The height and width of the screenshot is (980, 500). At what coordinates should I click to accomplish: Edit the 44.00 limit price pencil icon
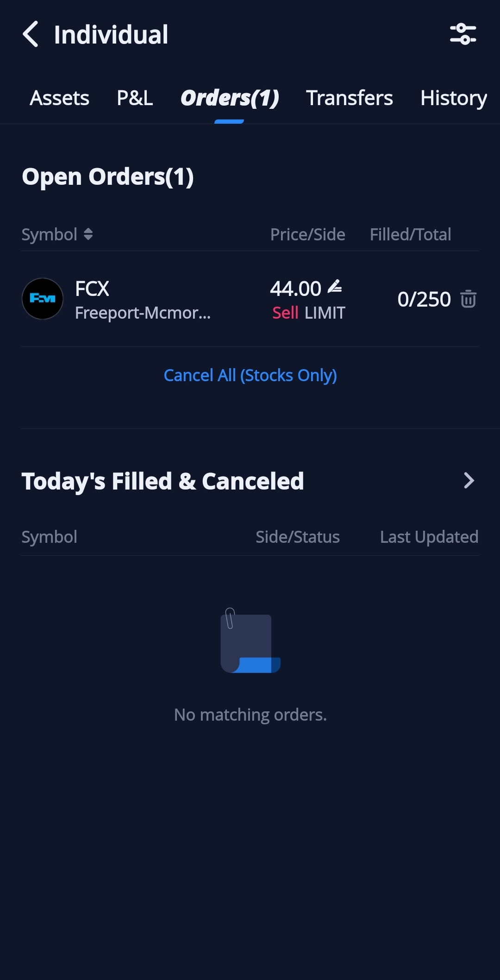335,287
